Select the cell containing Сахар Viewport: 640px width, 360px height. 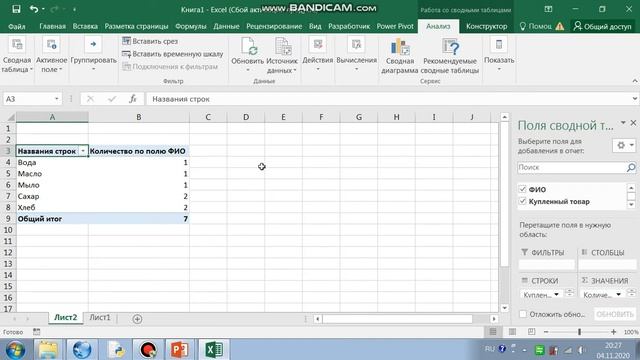pyautogui.click(x=52, y=196)
